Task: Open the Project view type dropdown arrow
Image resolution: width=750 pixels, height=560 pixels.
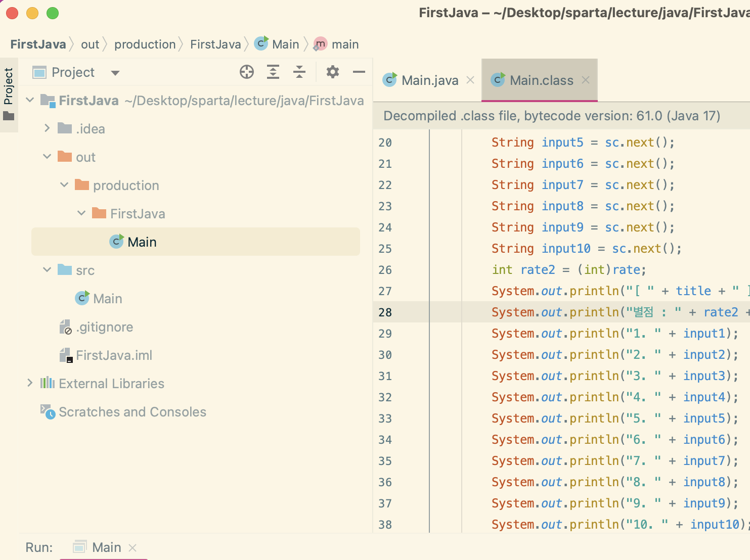Action: [115, 73]
